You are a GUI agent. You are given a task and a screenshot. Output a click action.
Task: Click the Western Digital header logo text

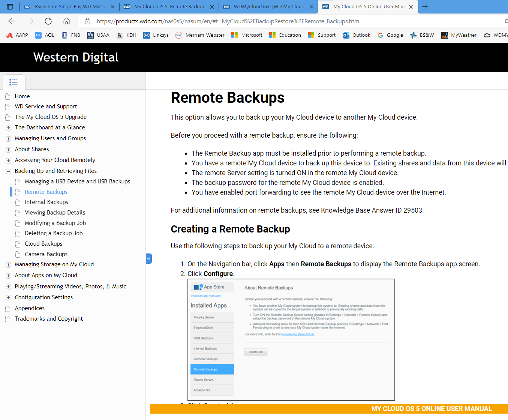pyautogui.click(x=76, y=57)
